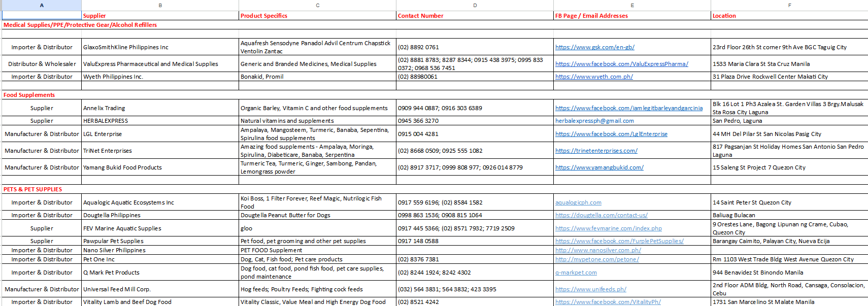The height and width of the screenshot is (306, 868).
Task: Select the Product Specifics header cell
Action: (x=317, y=16)
